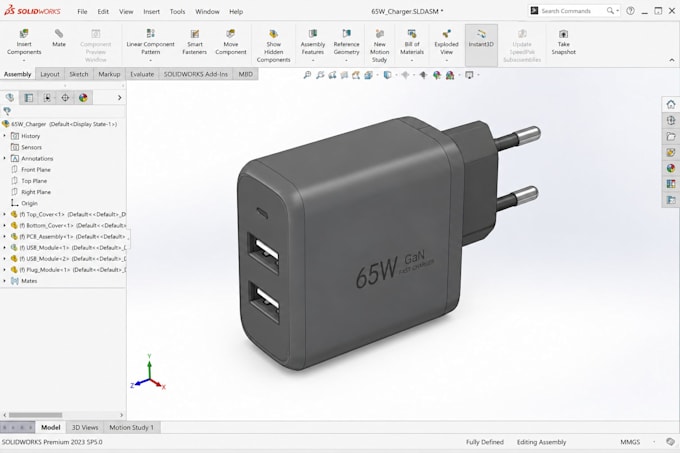Expand the Top_Cover<1> component
The image size is (680, 453).
coord(5,214)
